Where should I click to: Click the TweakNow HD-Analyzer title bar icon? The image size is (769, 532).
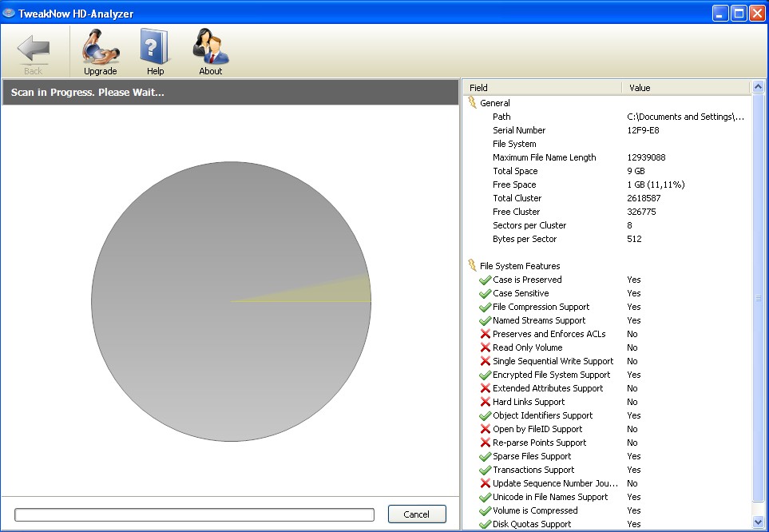[x=9, y=14]
